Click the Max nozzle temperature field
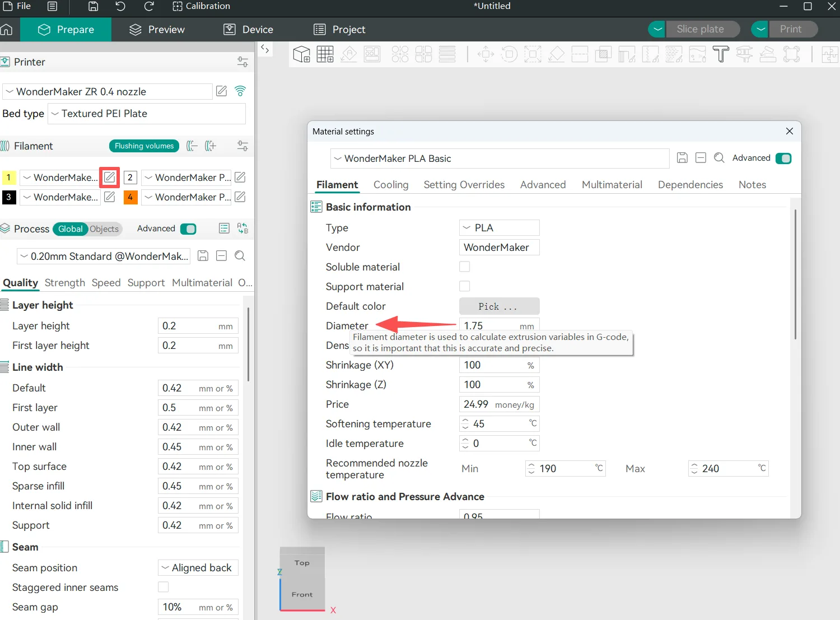Image resolution: width=840 pixels, height=620 pixels. tap(728, 468)
